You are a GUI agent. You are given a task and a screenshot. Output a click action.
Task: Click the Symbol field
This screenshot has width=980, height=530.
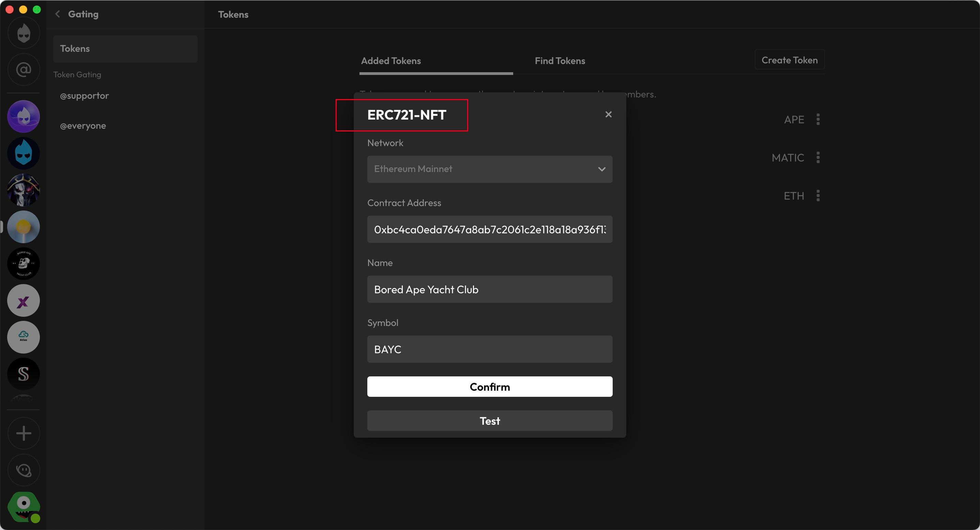click(x=490, y=349)
